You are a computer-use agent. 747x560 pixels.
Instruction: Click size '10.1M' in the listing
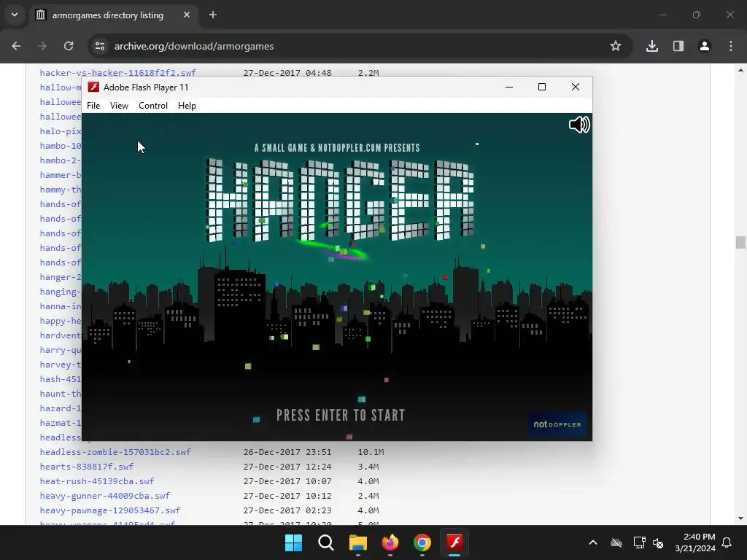(x=371, y=452)
